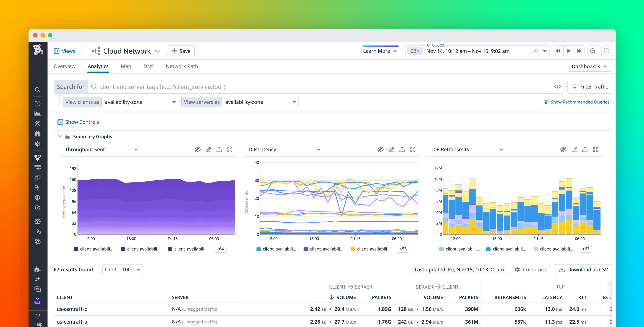Hide the TCP Latency graph via eye toggle
This screenshot has width=644, height=327.
pyautogui.click(x=380, y=149)
